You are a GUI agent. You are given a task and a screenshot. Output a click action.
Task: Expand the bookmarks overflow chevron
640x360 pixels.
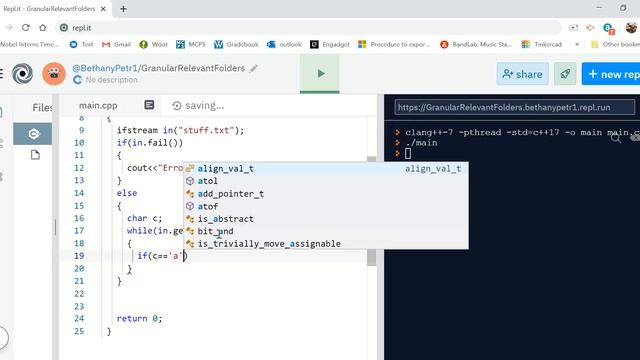(x=577, y=44)
